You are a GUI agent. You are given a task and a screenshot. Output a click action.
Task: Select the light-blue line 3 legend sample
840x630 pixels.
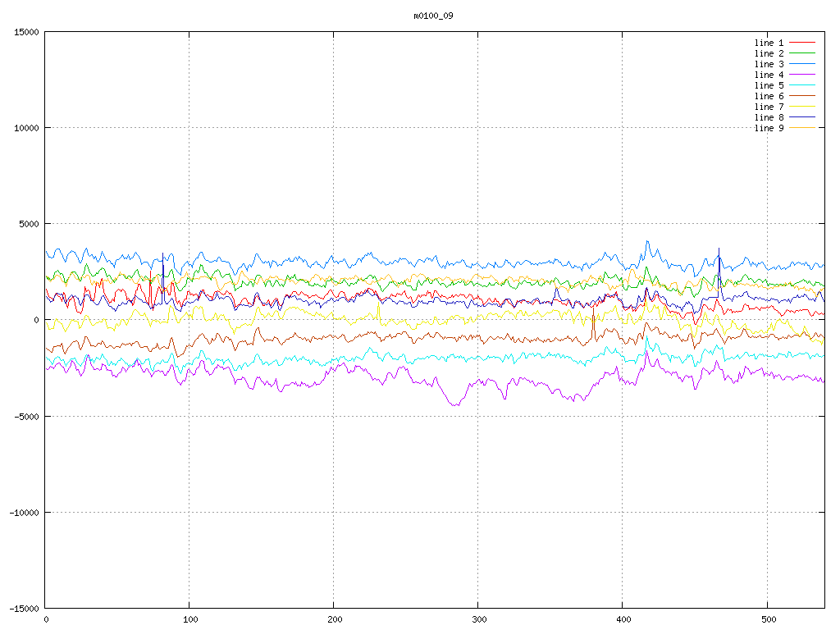[802, 63]
